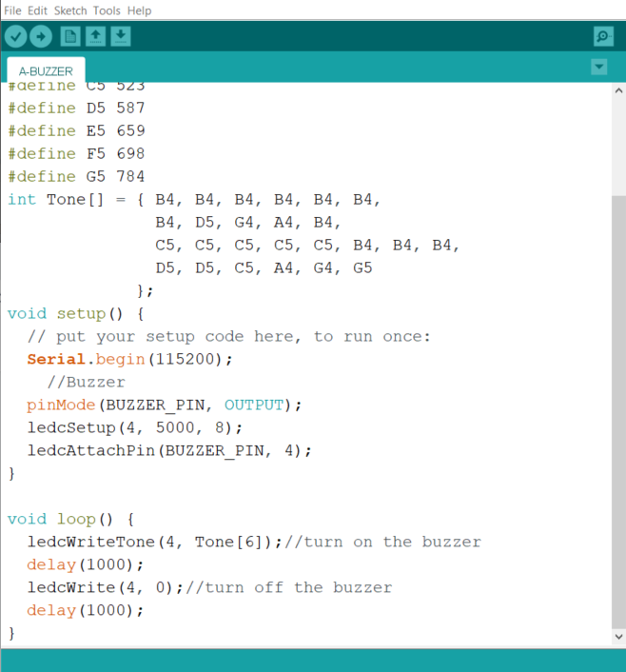This screenshot has height=672, width=626.
Task: Click on the pinMode BUZZER_PIN line
Action: tap(164, 405)
